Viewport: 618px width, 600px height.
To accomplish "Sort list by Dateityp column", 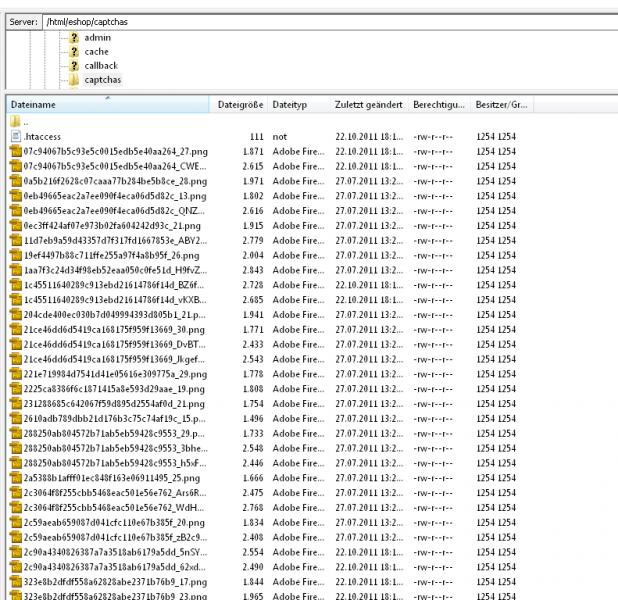I will pyautogui.click(x=290, y=104).
